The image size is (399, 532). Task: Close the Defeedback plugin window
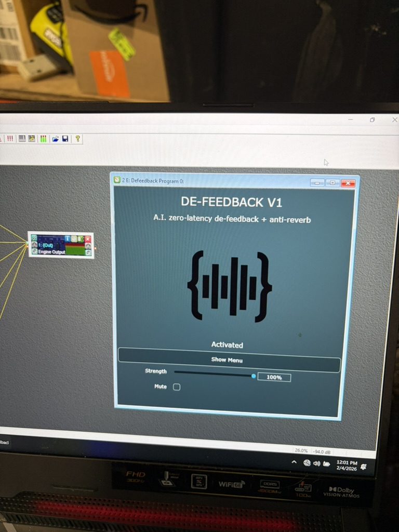click(x=348, y=183)
